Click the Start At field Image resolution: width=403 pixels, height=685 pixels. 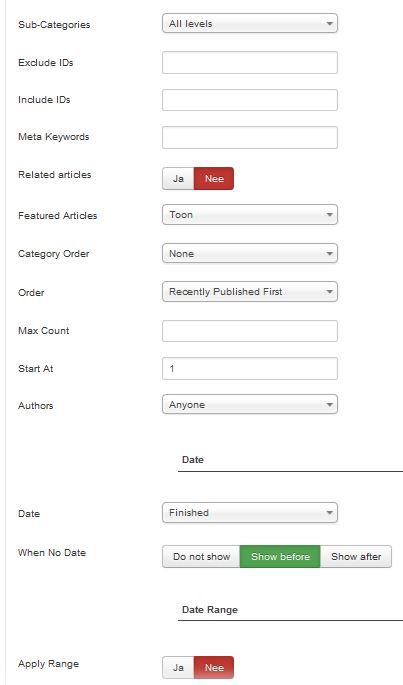click(x=250, y=368)
